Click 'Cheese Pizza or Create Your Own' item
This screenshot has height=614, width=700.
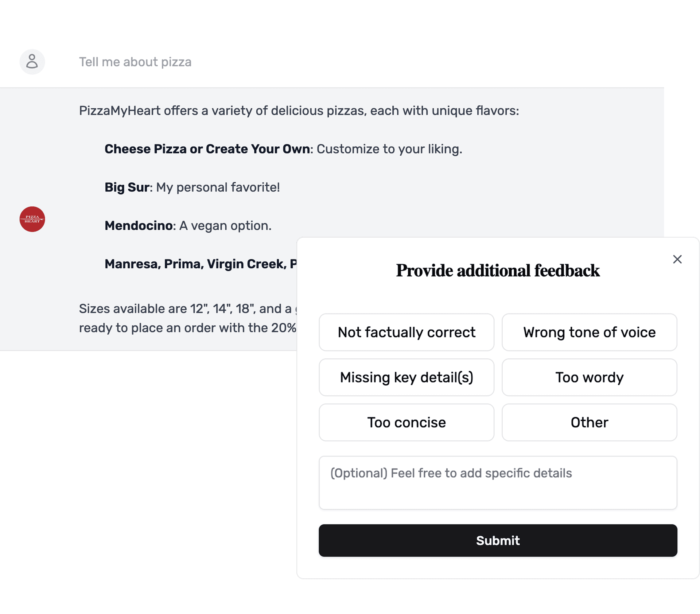[x=208, y=149]
